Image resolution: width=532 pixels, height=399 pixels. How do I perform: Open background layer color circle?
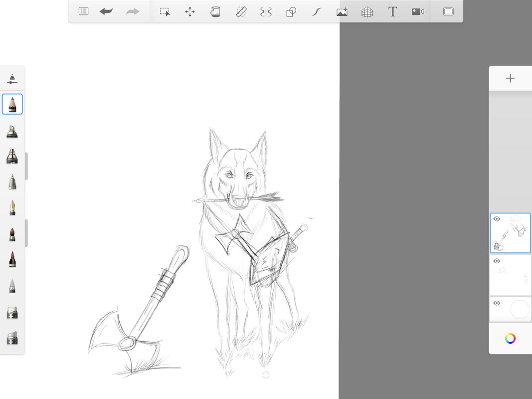[520, 309]
